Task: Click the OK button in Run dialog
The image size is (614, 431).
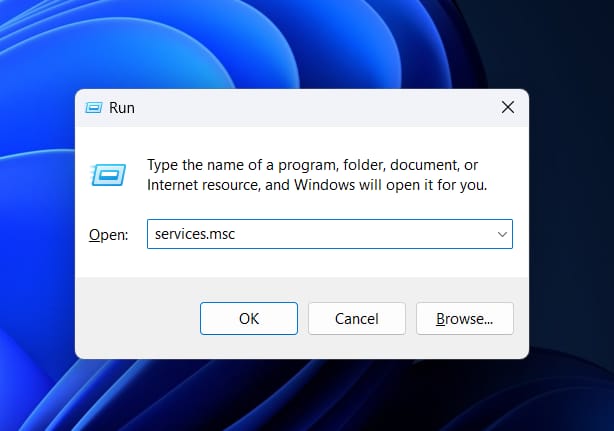Action: click(x=249, y=318)
